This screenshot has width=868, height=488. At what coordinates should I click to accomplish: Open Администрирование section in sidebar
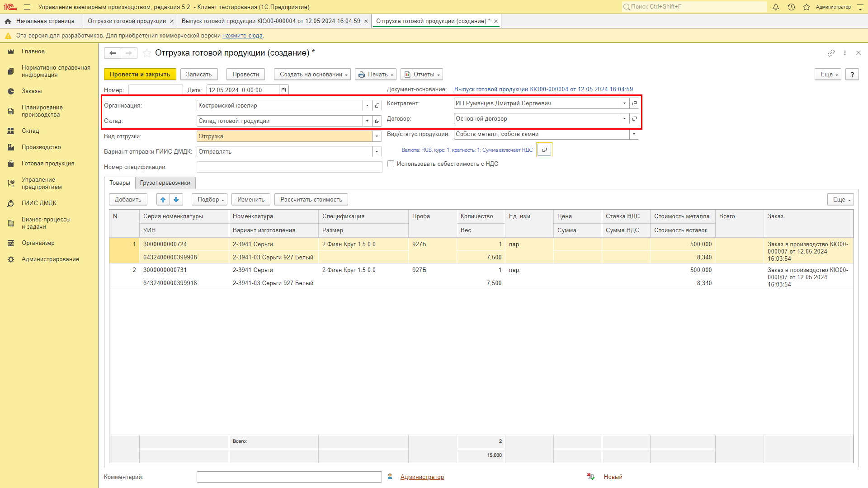coord(50,259)
